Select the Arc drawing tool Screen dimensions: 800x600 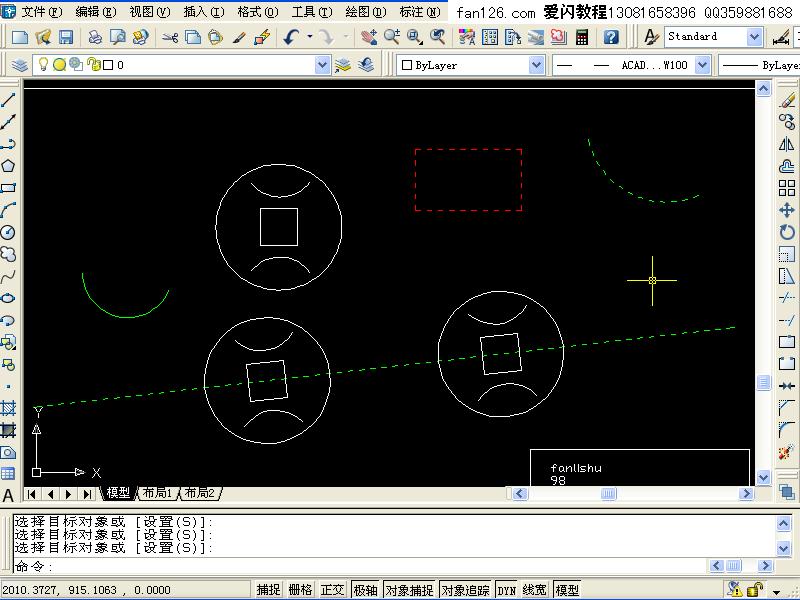(x=8, y=210)
